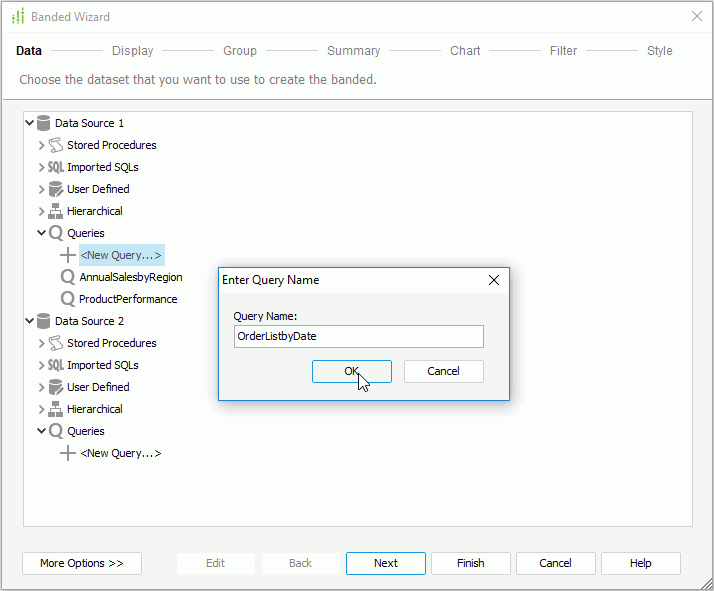Screen dimensions: 714x591
Task: Click the Hierarchical icon under Data Source 2
Action: (x=56, y=409)
